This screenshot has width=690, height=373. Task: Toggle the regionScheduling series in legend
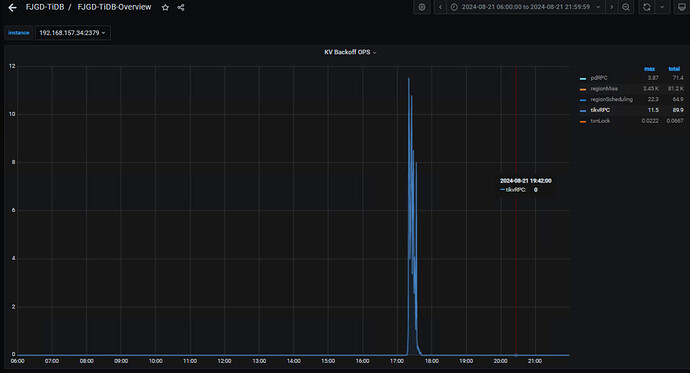tap(611, 99)
